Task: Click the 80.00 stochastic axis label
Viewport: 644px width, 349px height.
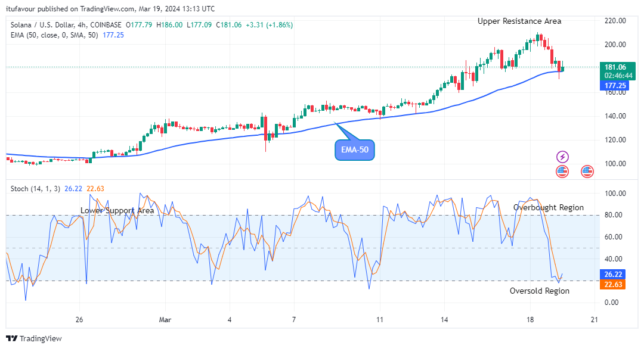Action: click(613, 215)
